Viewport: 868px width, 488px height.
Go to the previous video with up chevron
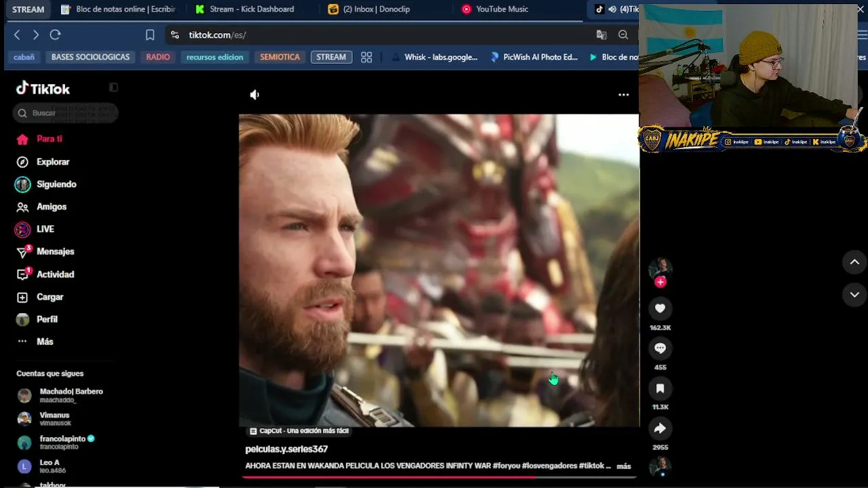pyautogui.click(x=854, y=262)
